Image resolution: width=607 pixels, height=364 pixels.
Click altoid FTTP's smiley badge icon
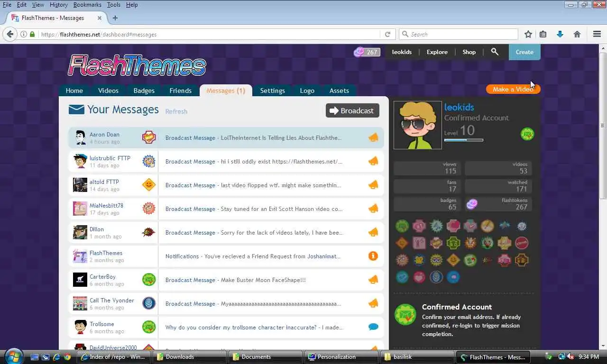tap(149, 185)
